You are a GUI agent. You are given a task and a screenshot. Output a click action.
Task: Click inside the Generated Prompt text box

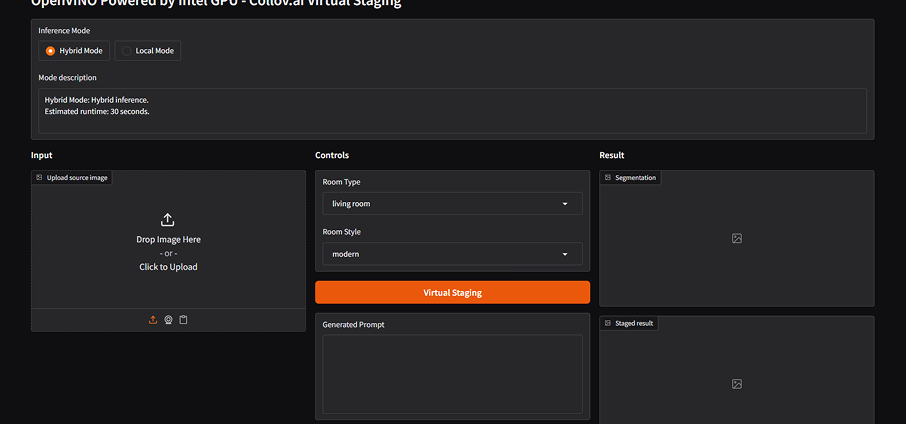point(452,374)
